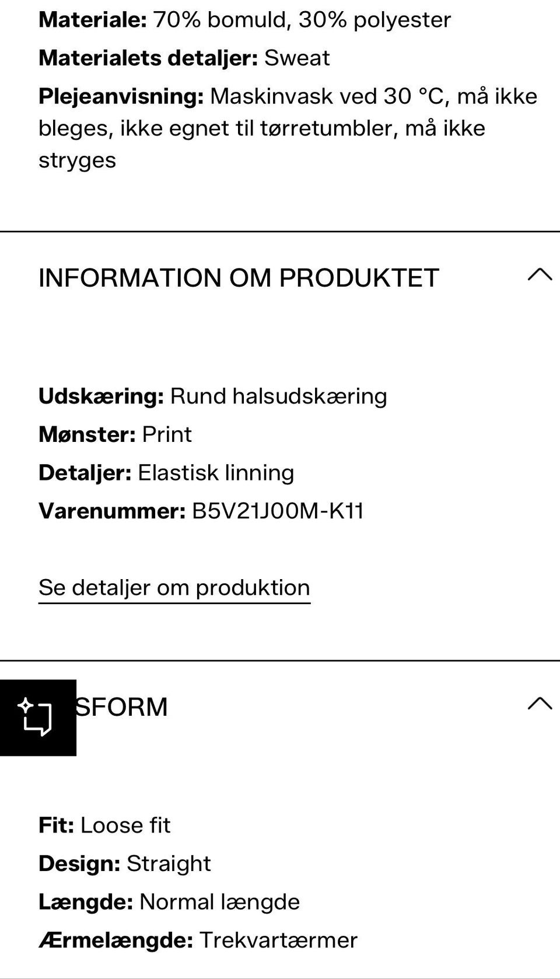The image size is (560, 979).
Task: Click the Detaljer Elastisk linning line
Action: coord(166,473)
